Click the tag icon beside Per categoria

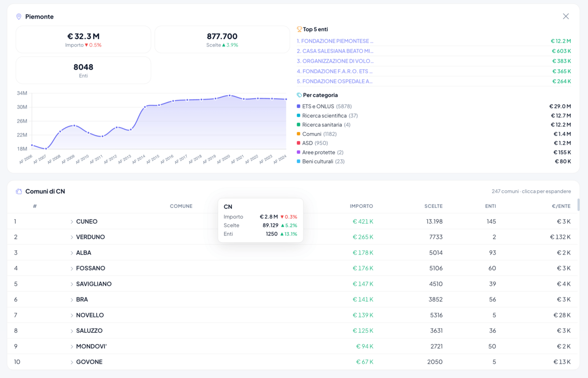pyautogui.click(x=299, y=95)
